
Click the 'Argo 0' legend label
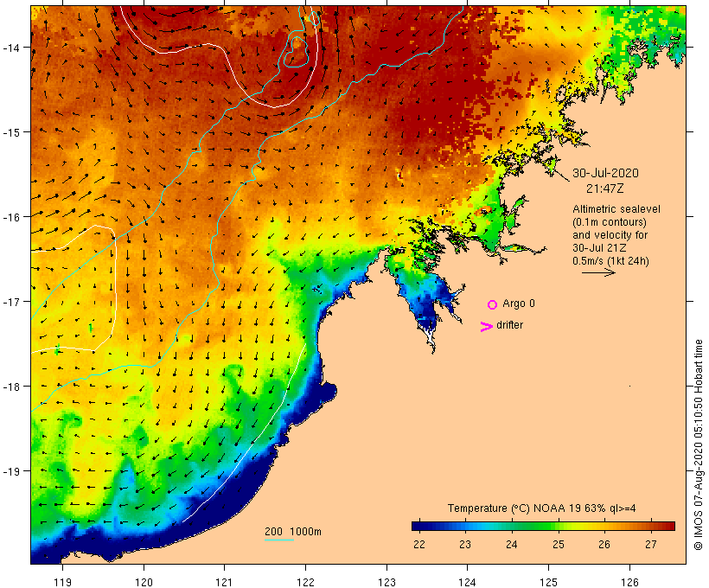(519, 304)
